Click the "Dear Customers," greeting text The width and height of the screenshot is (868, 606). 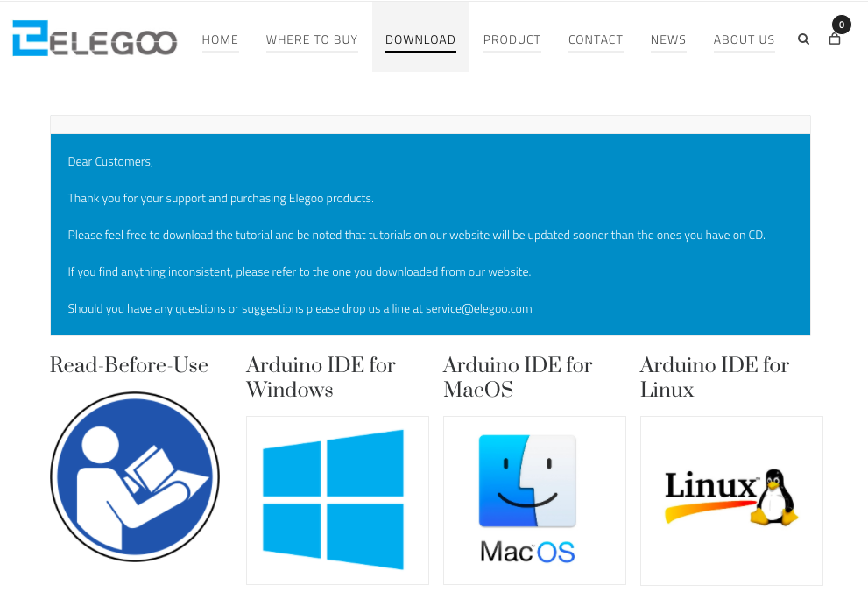[110, 162]
